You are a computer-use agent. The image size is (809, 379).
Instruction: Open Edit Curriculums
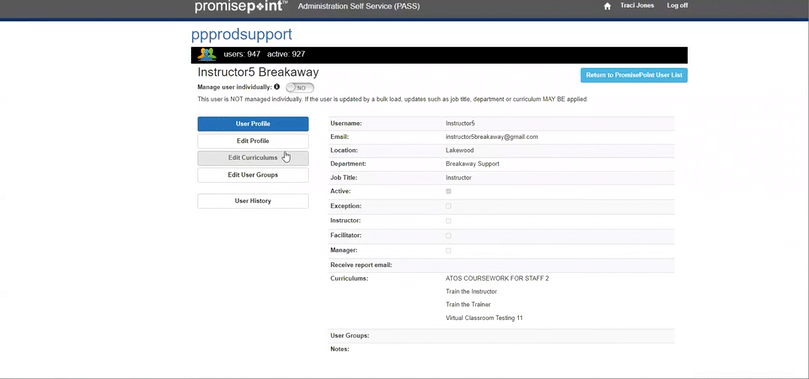253,158
